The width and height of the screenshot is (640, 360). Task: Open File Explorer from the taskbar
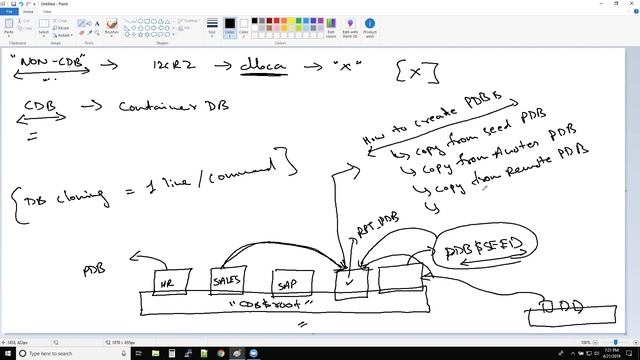tap(156, 353)
